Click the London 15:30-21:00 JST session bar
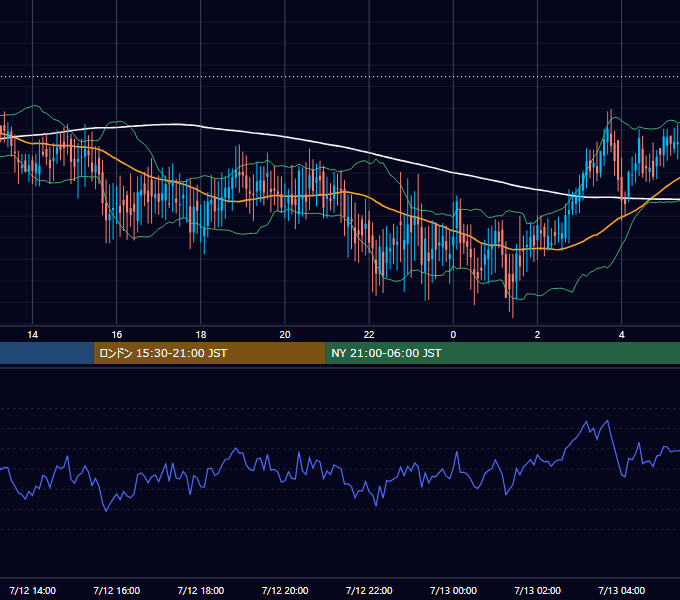 pyautogui.click(x=209, y=353)
